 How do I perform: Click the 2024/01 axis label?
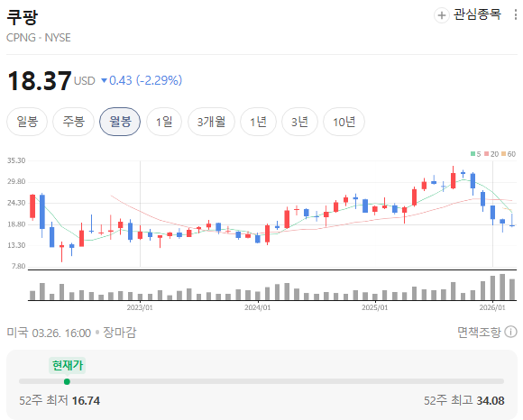tap(258, 307)
